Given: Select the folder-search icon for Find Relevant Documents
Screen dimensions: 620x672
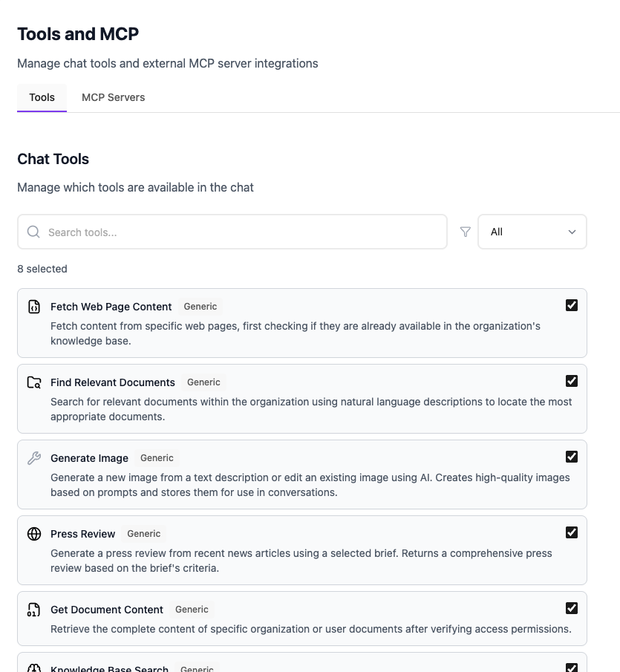Looking at the screenshot, I should tap(33, 382).
